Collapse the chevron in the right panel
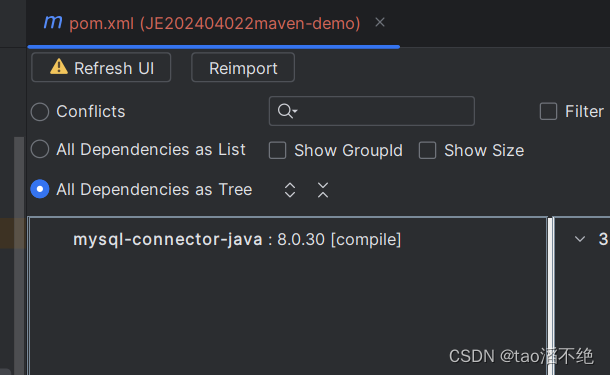The image size is (610, 375). tap(580, 239)
